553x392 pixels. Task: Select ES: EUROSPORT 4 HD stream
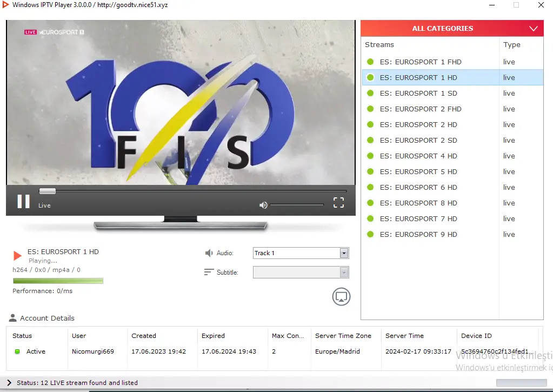[x=453, y=156]
